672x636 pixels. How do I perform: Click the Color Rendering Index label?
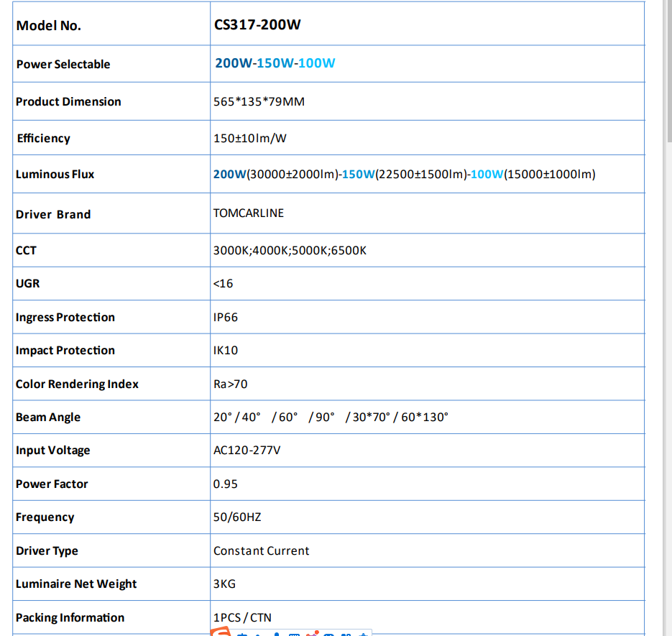(x=77, y=384)
